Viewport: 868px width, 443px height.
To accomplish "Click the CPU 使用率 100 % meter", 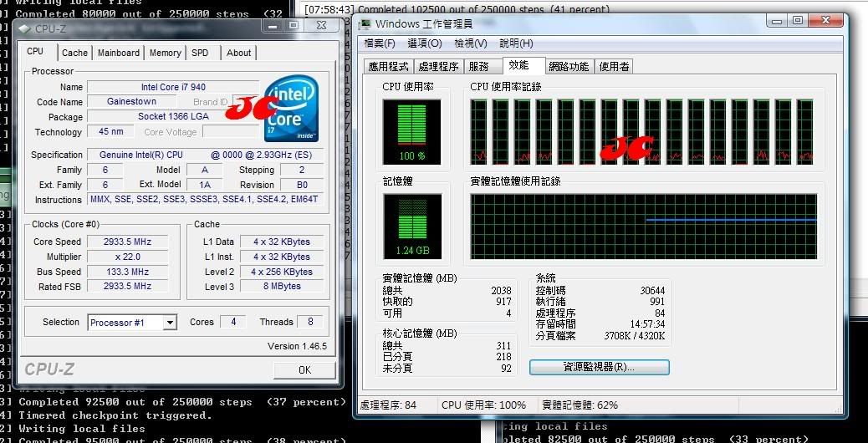I will point(412,131).
